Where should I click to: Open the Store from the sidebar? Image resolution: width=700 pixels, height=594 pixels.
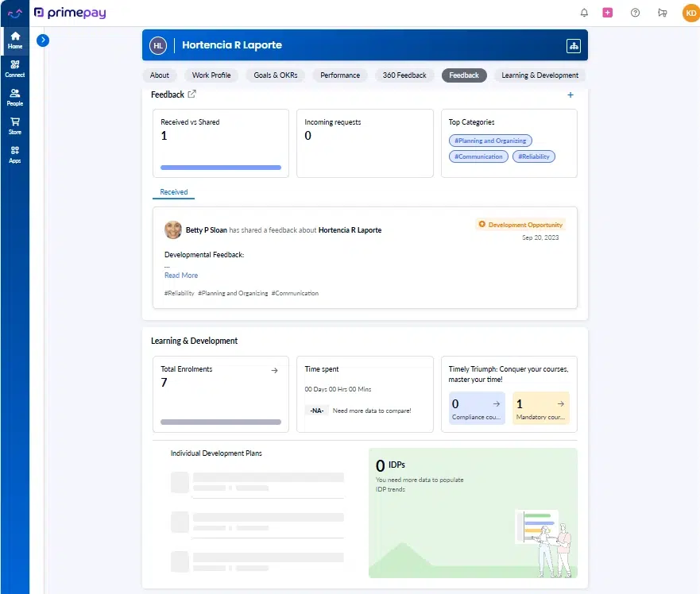[15, 125]
